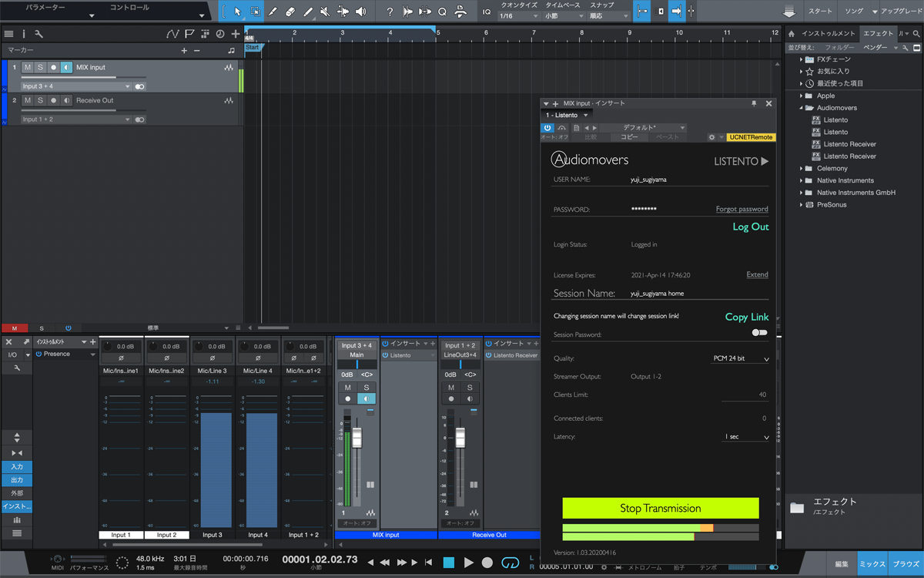Switch to エフェクト tab in browser
Screen dimensions: 924x578
tap(878, 34)
